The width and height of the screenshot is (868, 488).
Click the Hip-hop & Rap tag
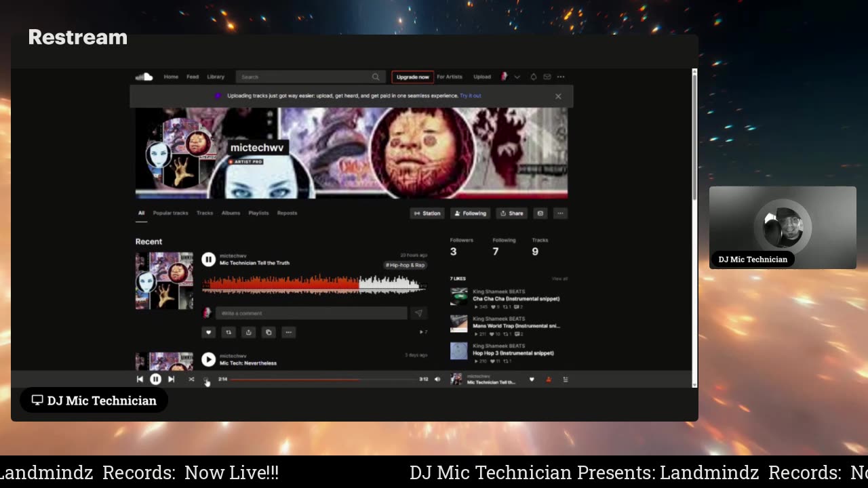(x=406, y=265)
